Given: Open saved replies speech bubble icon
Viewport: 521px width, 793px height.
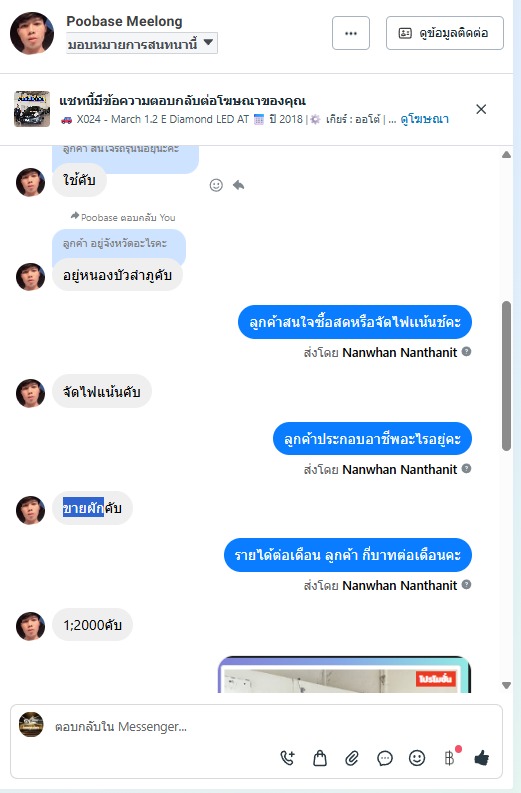Looking at the screenshot, I should tap(385, 758).
